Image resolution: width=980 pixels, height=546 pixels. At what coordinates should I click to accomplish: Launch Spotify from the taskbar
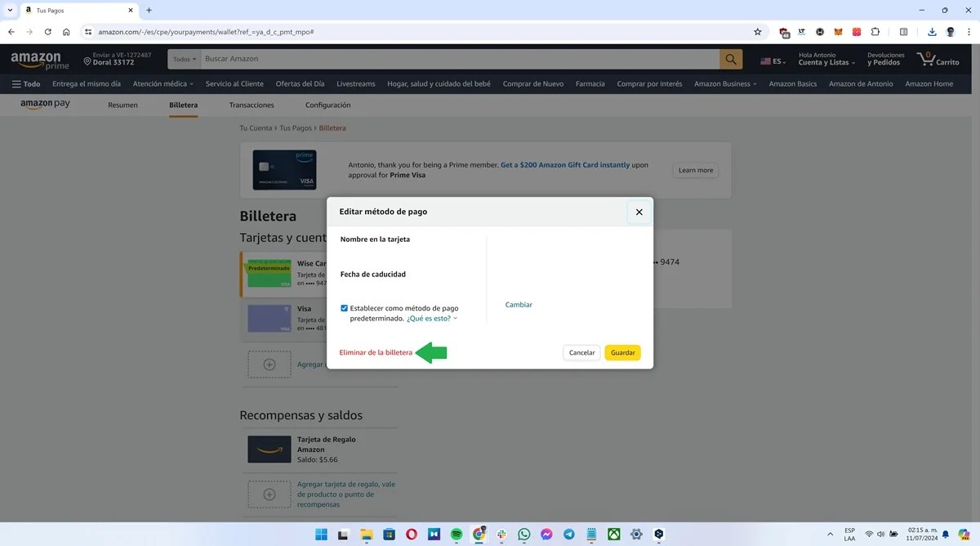coord(456,534)
